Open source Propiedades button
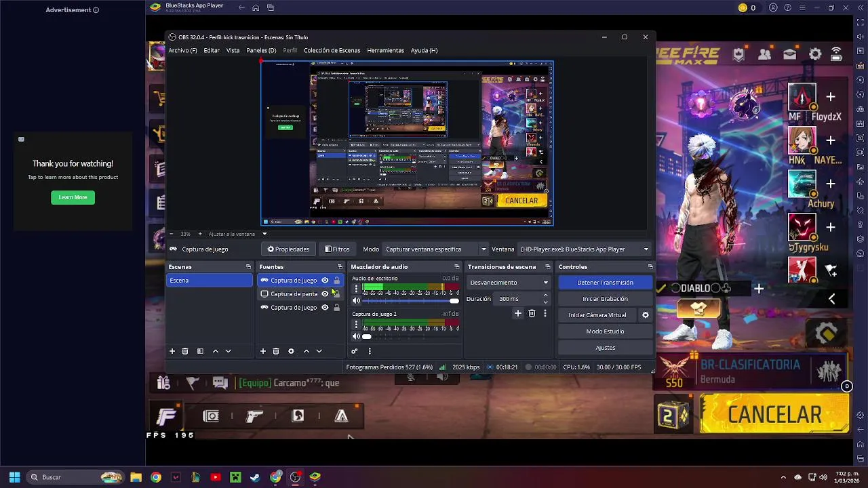868x488 pixels. tap(288, 249)
